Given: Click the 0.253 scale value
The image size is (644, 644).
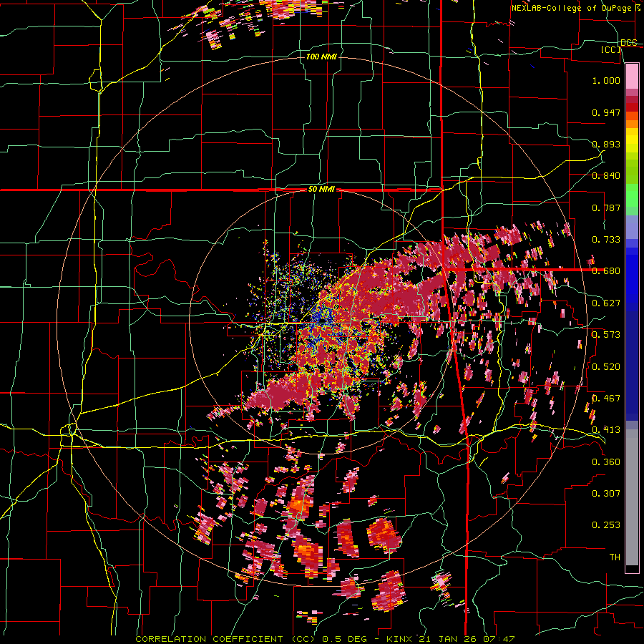Looking at the screenshot, I should (x=606, y=525).
